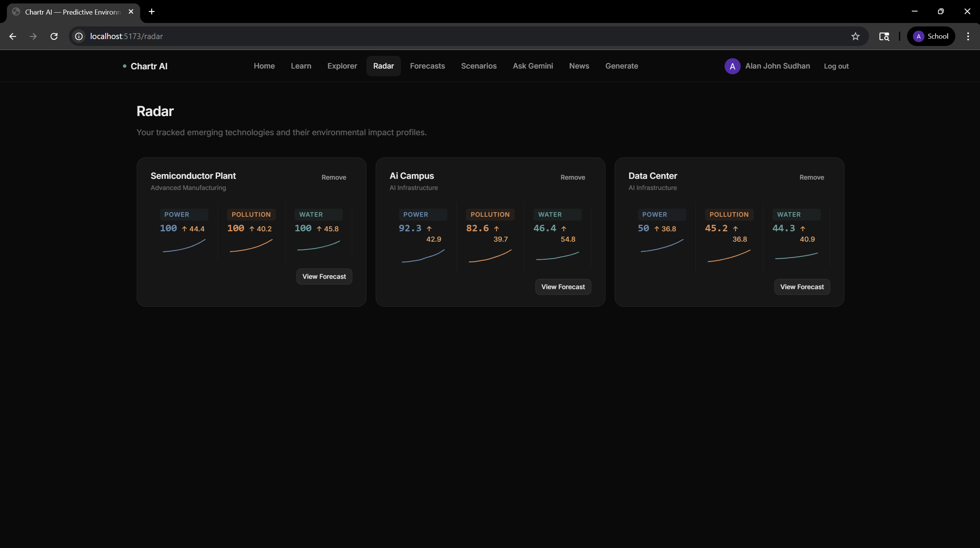Click the address bar URL field
980x548 pixels.
(x=460, y=36)
